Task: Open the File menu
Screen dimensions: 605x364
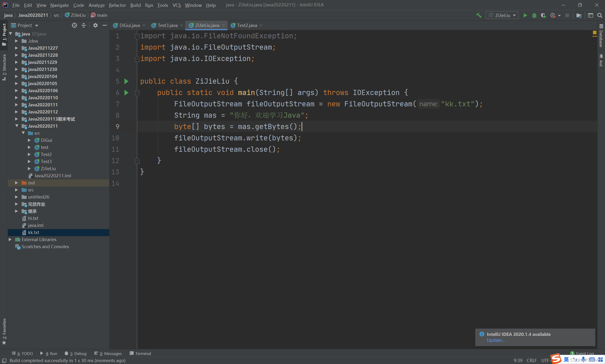Action: tap(16, 5)
